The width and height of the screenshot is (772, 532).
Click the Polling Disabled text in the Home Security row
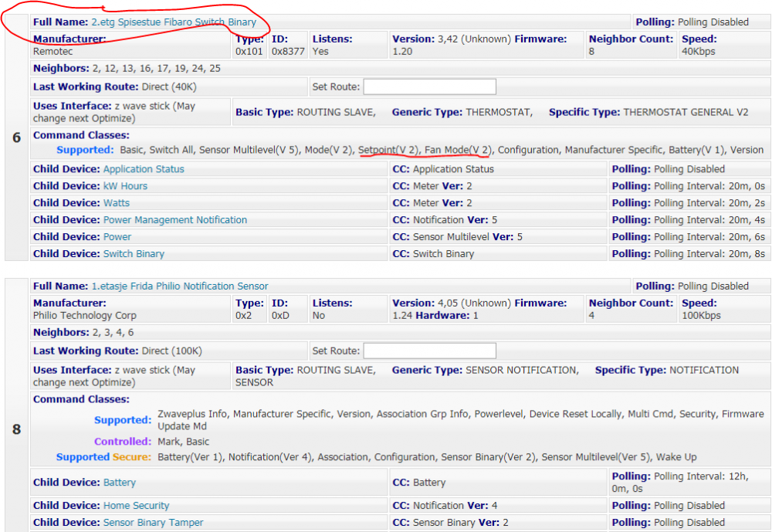tap(689, 506)
